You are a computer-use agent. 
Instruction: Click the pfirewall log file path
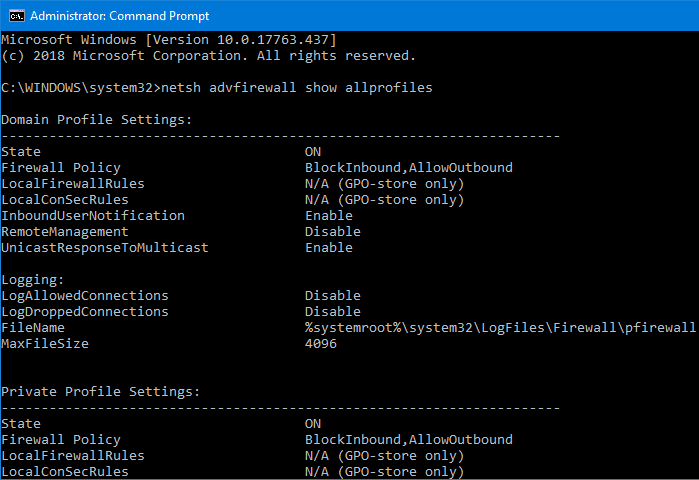point(500,328)
